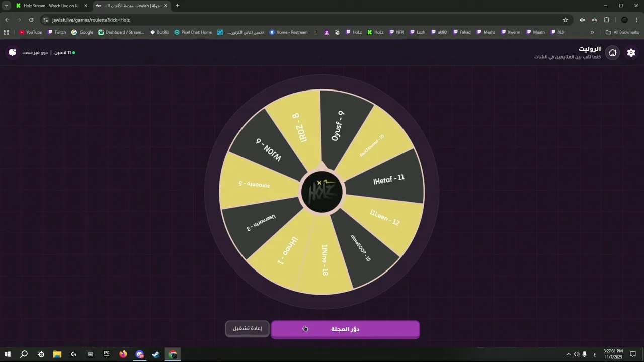Open the Meshz bookmark

pyautogui.click(x=486, y=32)
